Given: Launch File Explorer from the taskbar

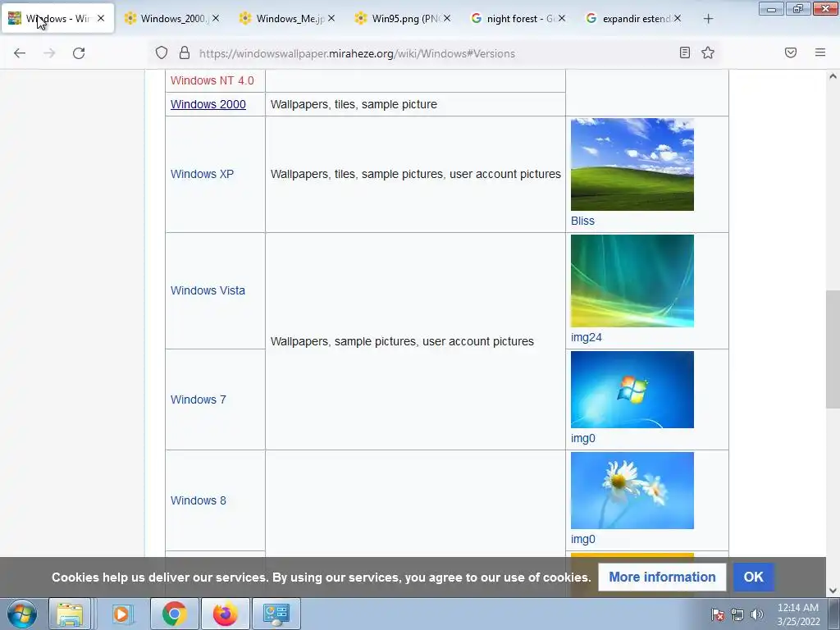Looking at the screenshot, I should tap(70, 614).
